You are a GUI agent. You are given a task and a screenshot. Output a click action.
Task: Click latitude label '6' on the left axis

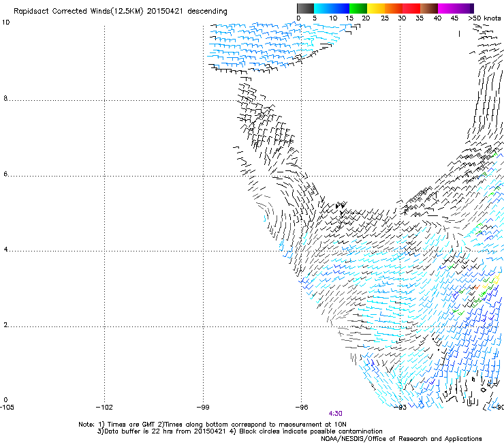click(x=5, y=174)
